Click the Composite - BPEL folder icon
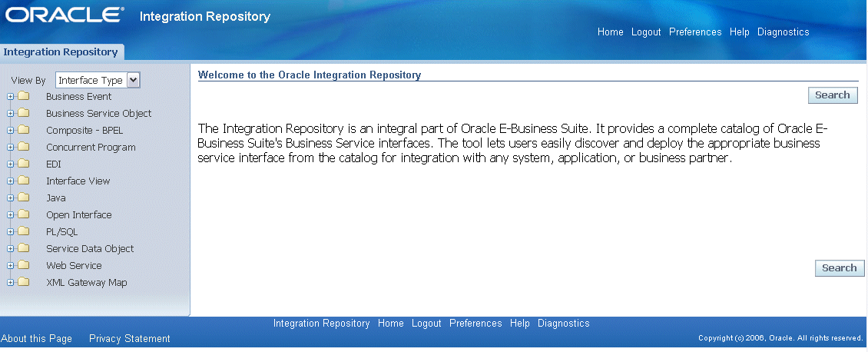 point(23,130)
